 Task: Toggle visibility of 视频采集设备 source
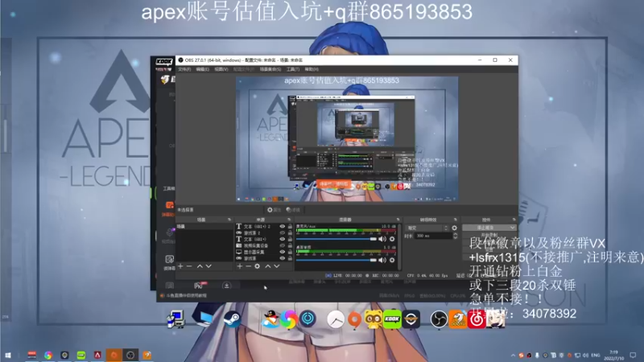(x=283, y=245)
